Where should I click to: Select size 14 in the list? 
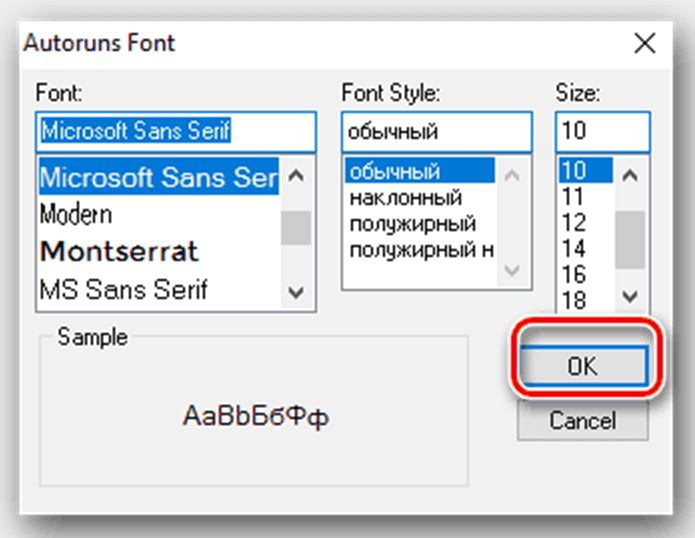coord(574,249)
